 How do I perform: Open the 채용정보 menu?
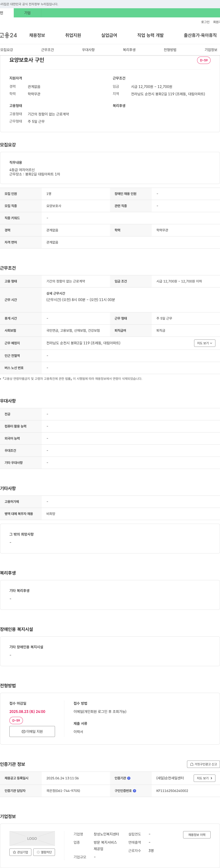point(37,35)
